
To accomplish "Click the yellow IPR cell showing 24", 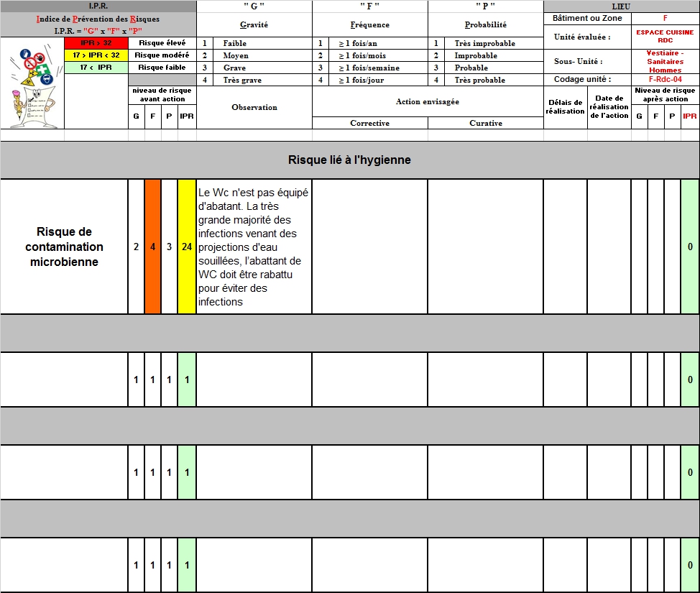I will 187,247.
